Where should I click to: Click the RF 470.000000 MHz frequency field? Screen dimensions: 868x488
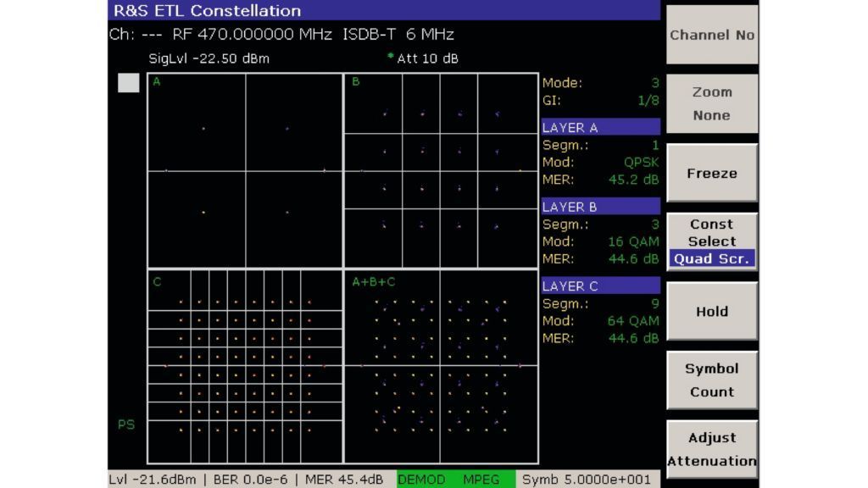pos(252,35)
